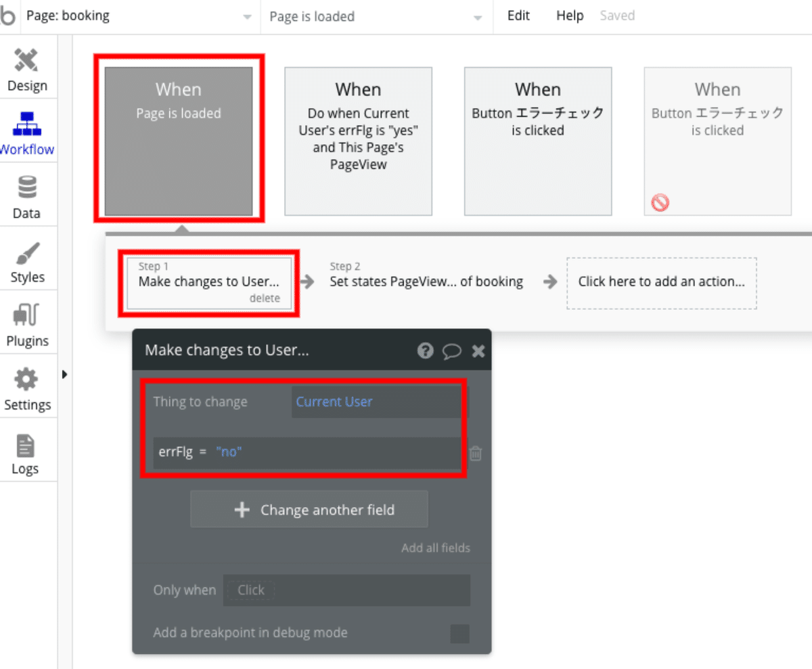Screen dimensions: 812x669
Task: Click the Bubble logo icon
Action: (x=6, y=16)
